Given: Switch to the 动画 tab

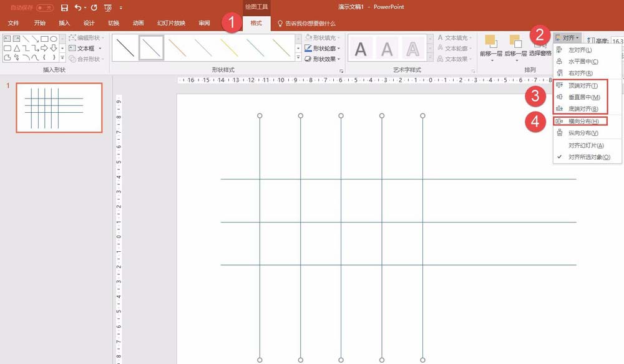Looking at the screenshot, I should point(138,23).
